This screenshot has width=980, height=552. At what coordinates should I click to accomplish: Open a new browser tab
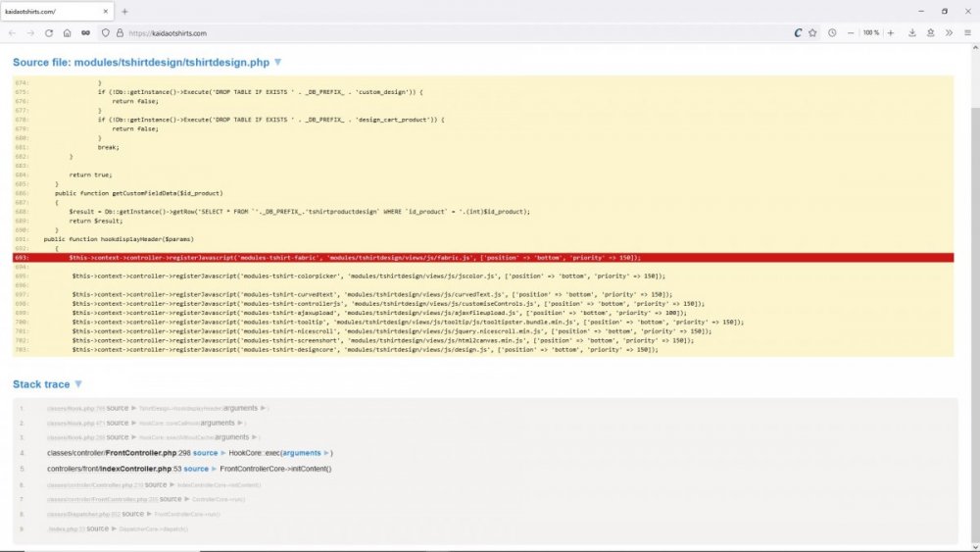click(x=124, y=11)
